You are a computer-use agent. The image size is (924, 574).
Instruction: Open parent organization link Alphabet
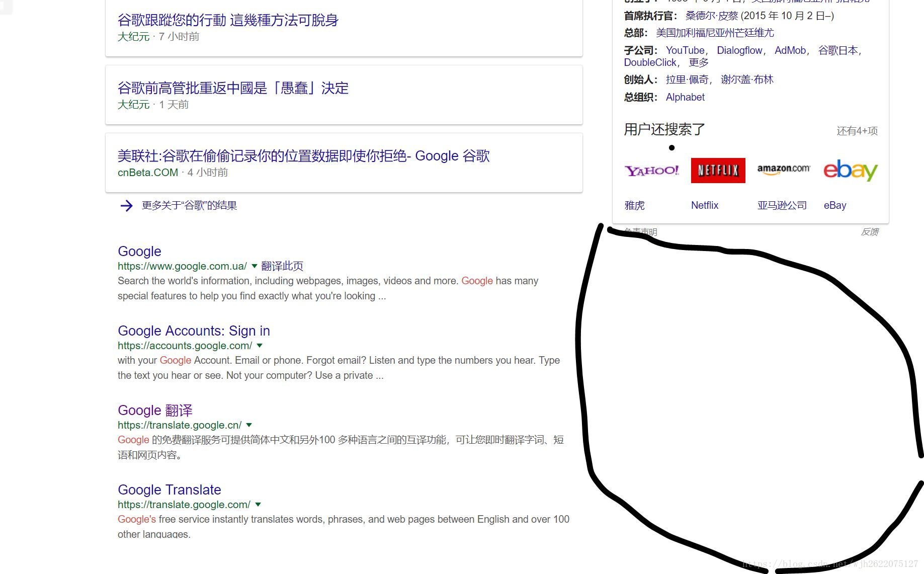[x=685, y=97]
